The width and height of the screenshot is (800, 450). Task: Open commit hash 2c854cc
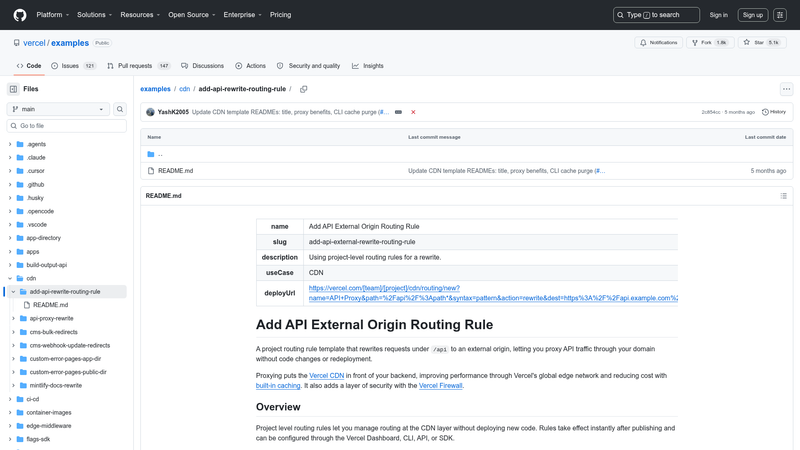click(x=711, y=112)
